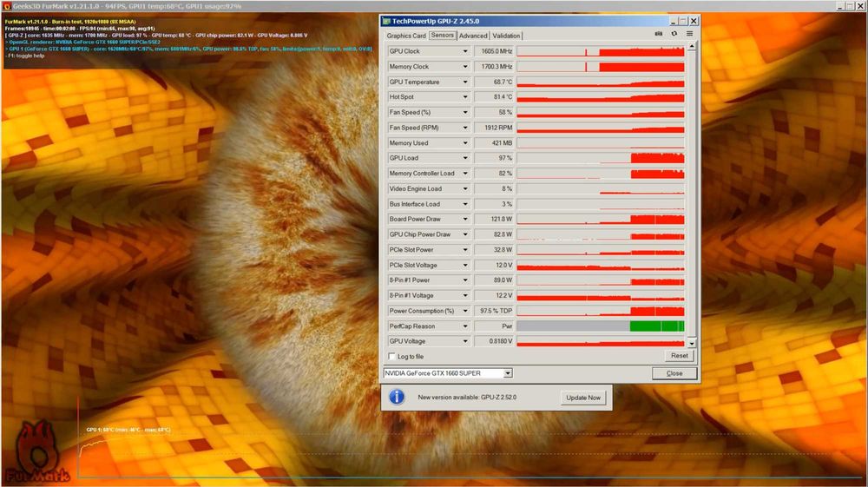Image resolution: width=868 pixels, height=487 pixels.
Task: Select the Sensors tab
Action: pos(443,35)
